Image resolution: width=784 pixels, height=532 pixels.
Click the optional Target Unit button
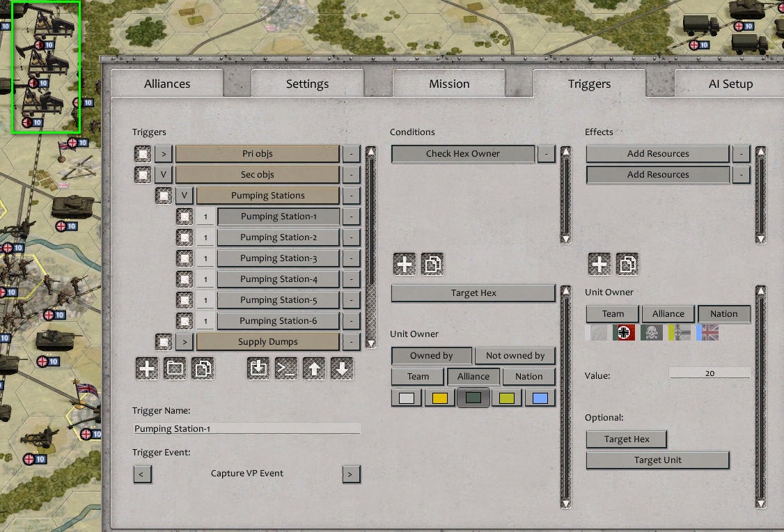pos(657,460)
